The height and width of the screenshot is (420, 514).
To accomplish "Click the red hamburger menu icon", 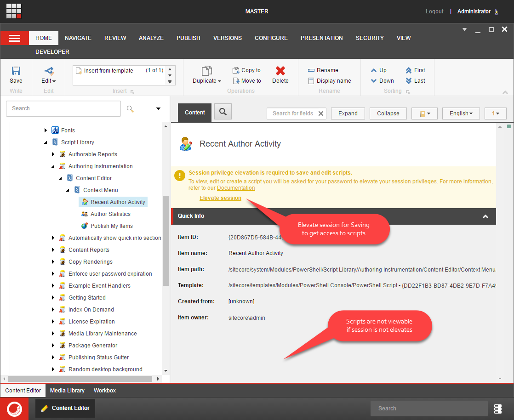I will coord(15,38).
